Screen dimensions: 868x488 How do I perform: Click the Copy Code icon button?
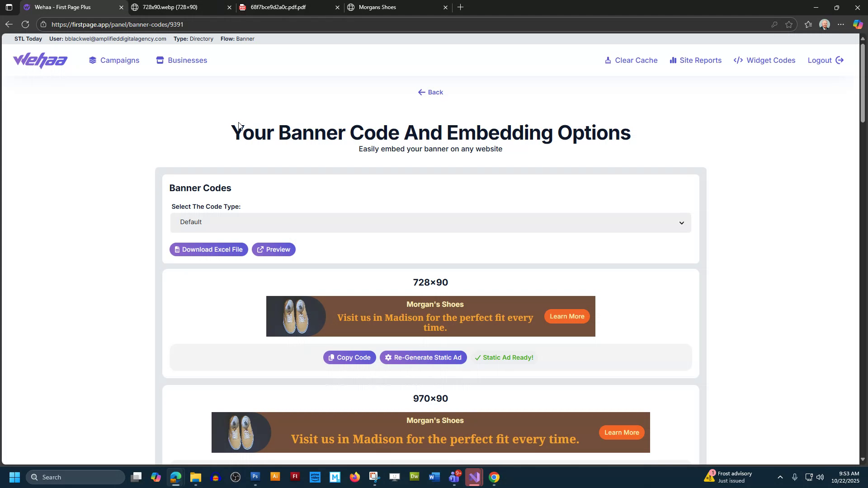pos(331,357)
